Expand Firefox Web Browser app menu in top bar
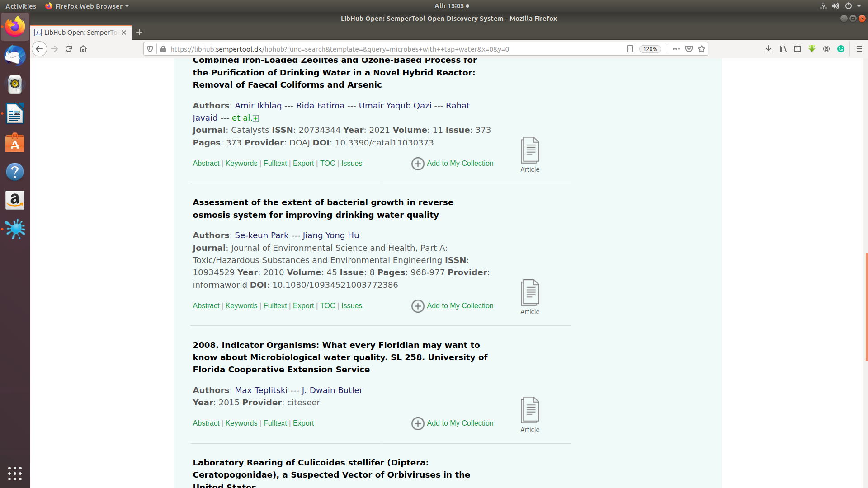 87,6
